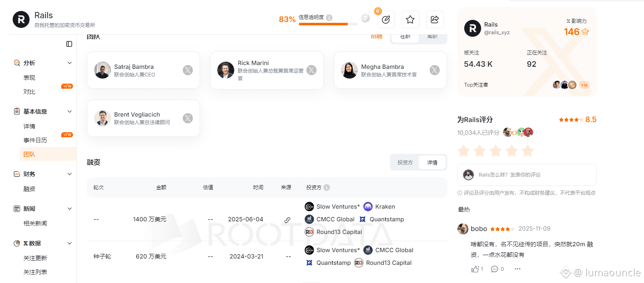Click Quantstamp logo in seed round row
Image resolution: width=644 pixels, height=283 pixels.
click(309, 263)
